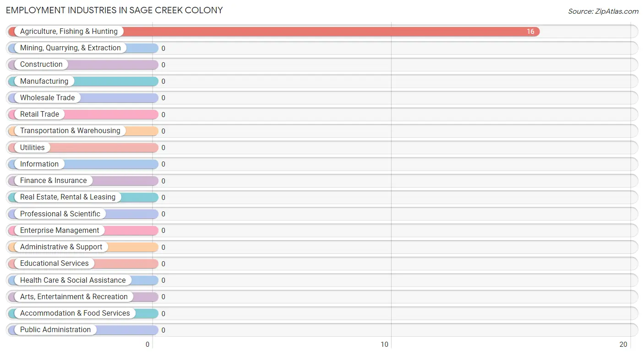Select the Manufacturing label
Image resolution: width=644 pixels, height=355 pixels.
(x=44, y=81)
